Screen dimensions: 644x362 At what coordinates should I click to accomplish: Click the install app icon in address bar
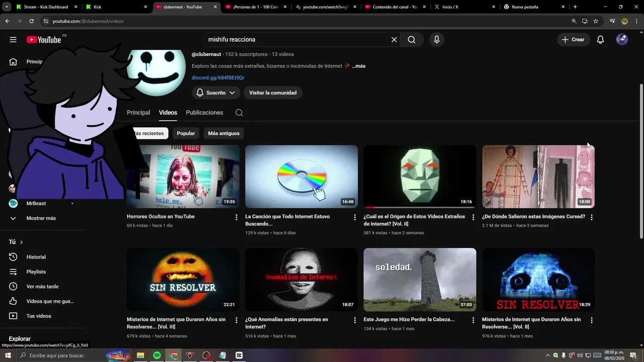pyautogui.click(x=585, y=21)
